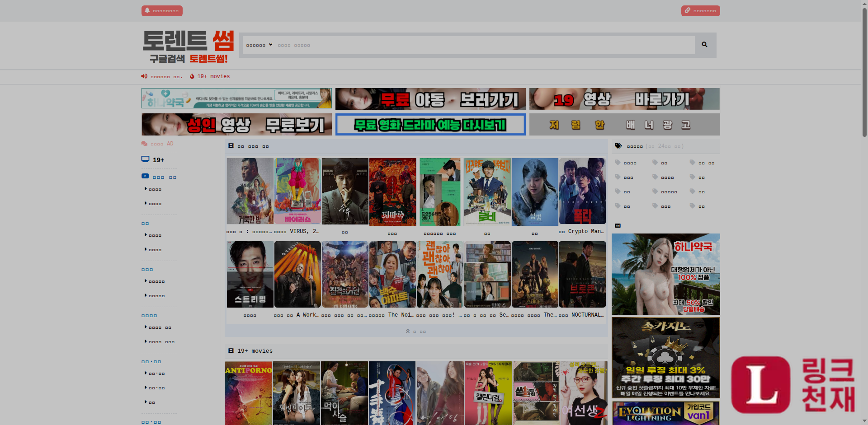Click the speaker announcement icon in notice bar
This screenshot has height=425, width=868.
pos(144,76)
